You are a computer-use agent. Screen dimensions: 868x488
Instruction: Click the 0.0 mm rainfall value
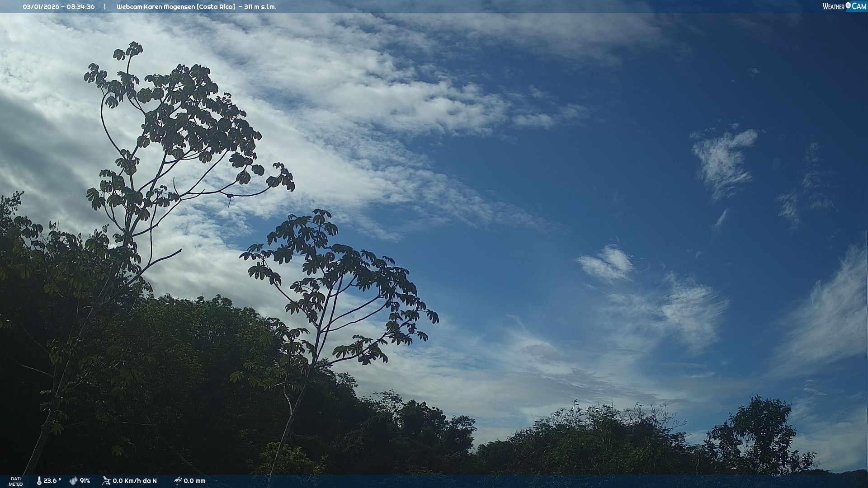pyautogui.click(x=194, y=481)
